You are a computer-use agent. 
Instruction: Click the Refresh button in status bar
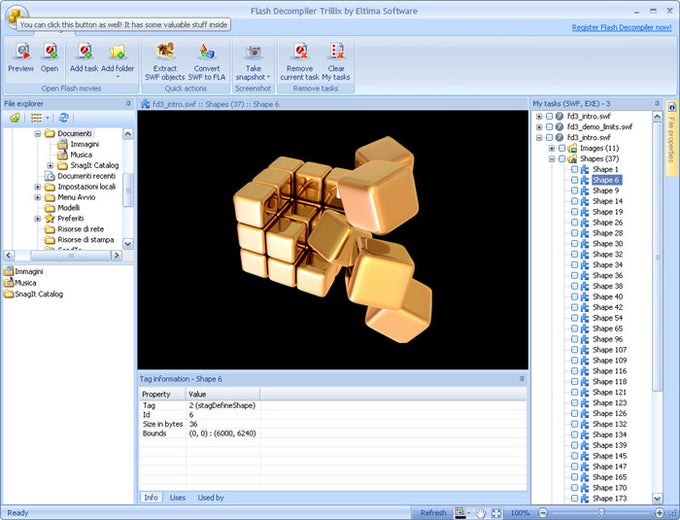(x=433, y=513)
